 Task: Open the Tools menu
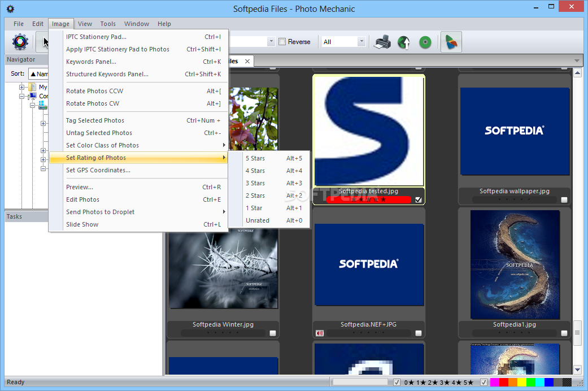point(108,24)
